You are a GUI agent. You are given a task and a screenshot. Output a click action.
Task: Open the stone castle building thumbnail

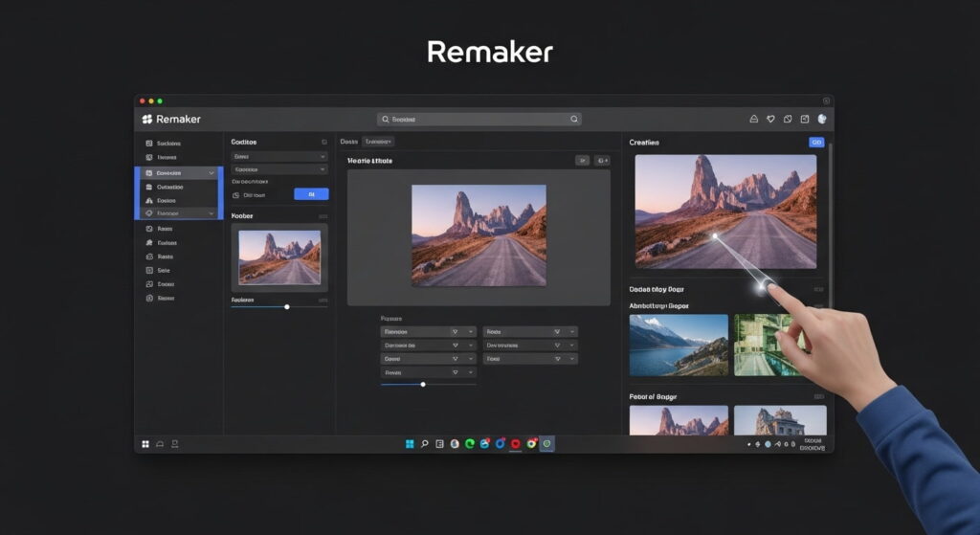click(780, 420)
